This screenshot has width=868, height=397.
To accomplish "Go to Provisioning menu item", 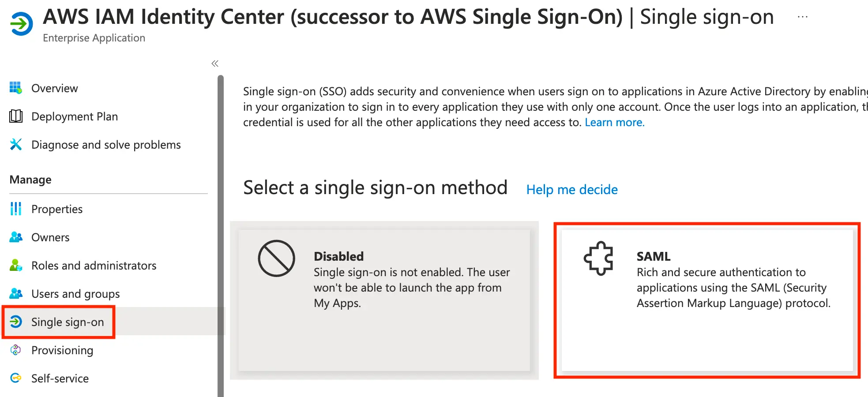I will pos(62,350).
